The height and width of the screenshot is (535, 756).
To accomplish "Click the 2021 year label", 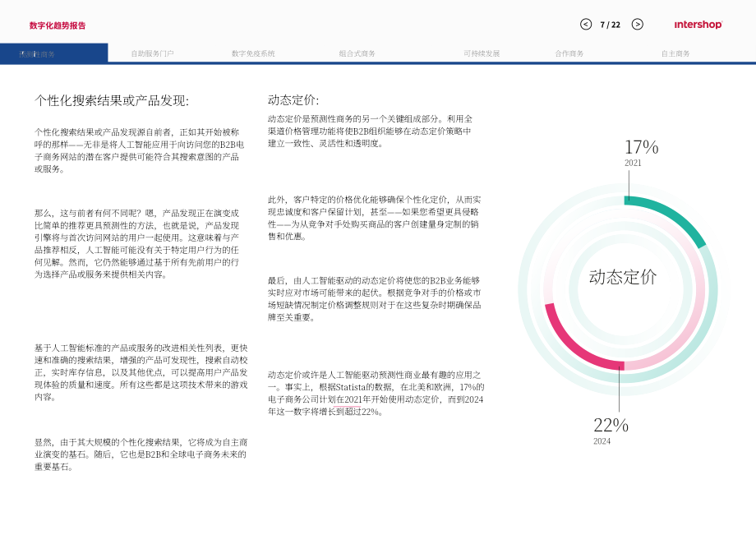I will [x=633, y=163].
